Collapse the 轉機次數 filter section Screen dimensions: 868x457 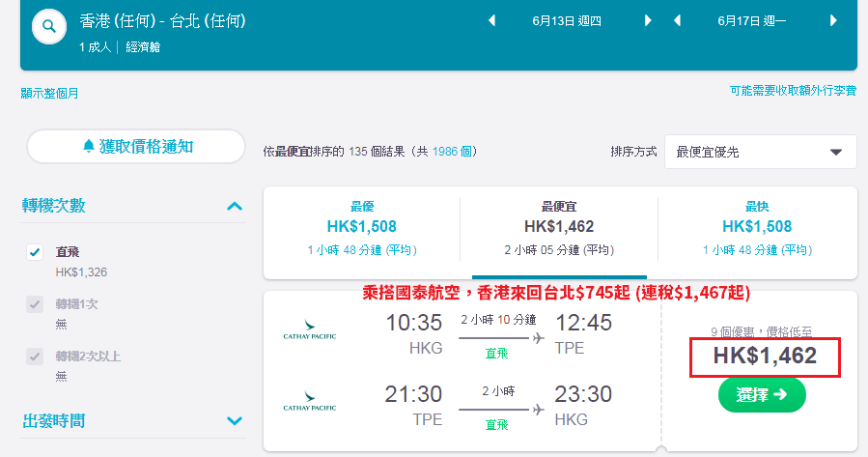click(235, 206)
